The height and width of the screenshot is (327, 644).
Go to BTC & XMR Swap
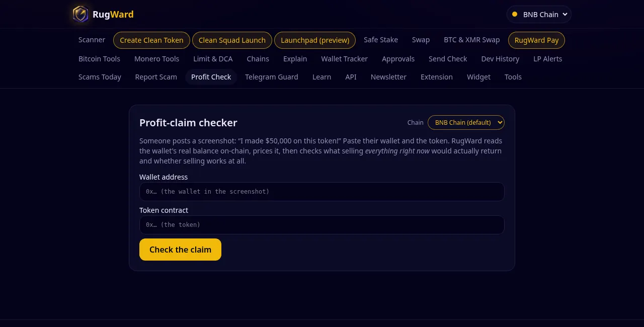472,40
